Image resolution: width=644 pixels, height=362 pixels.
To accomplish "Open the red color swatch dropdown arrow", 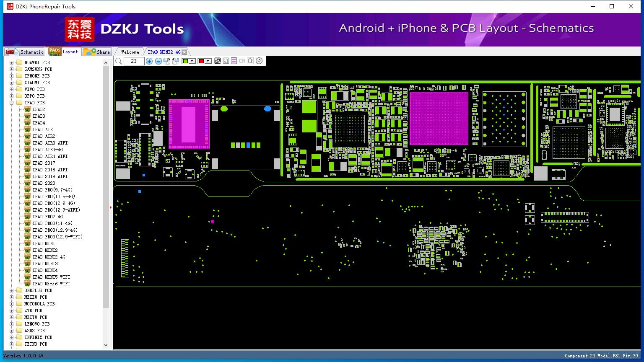I will 208,61.
